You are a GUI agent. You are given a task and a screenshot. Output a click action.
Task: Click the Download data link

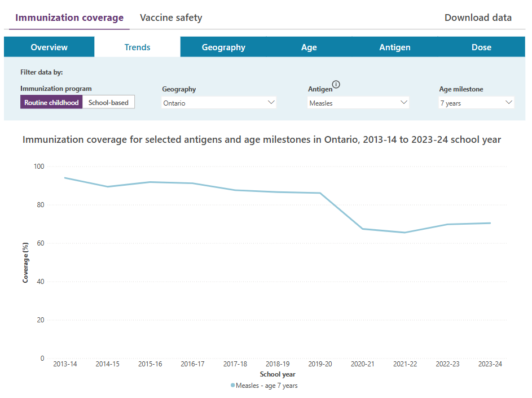[x=478, y=18]
